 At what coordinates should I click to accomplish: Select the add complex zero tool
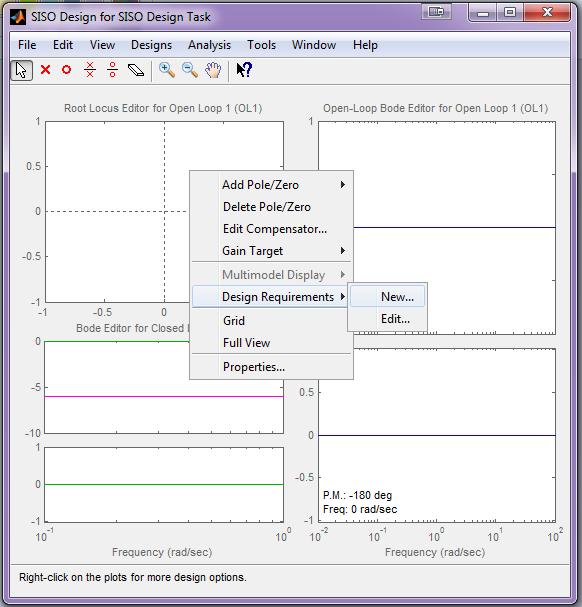coord(113,70)
